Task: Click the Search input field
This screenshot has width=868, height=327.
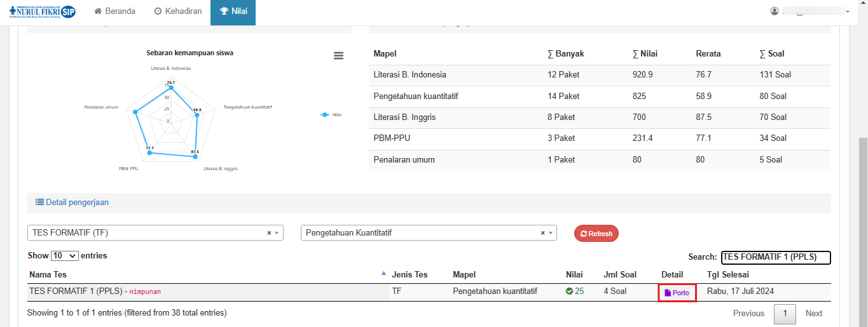Action: [775, 257]
